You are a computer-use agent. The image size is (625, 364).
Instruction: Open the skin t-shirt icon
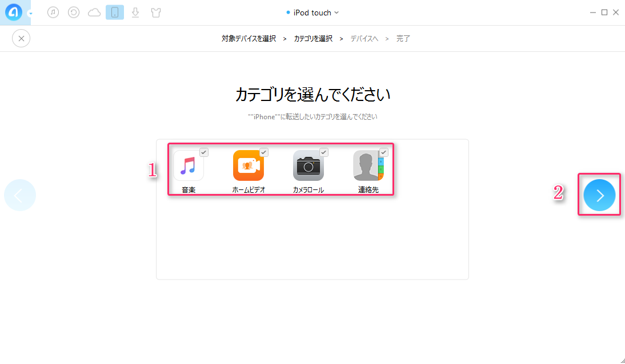156,13
